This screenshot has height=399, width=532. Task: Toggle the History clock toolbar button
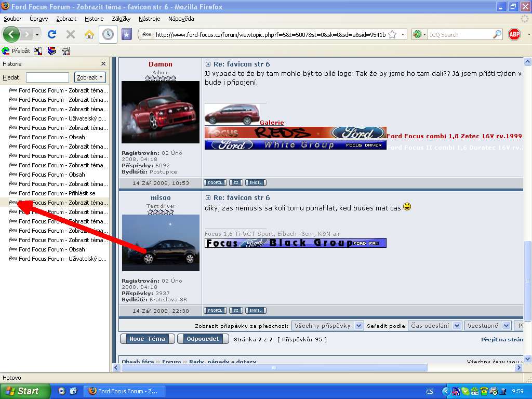click(x=108, y=34)
